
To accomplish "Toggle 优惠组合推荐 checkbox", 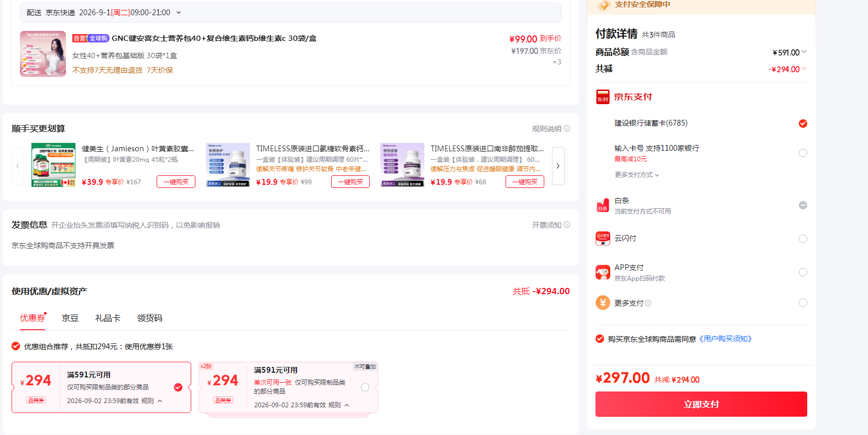I will point(16,346).
